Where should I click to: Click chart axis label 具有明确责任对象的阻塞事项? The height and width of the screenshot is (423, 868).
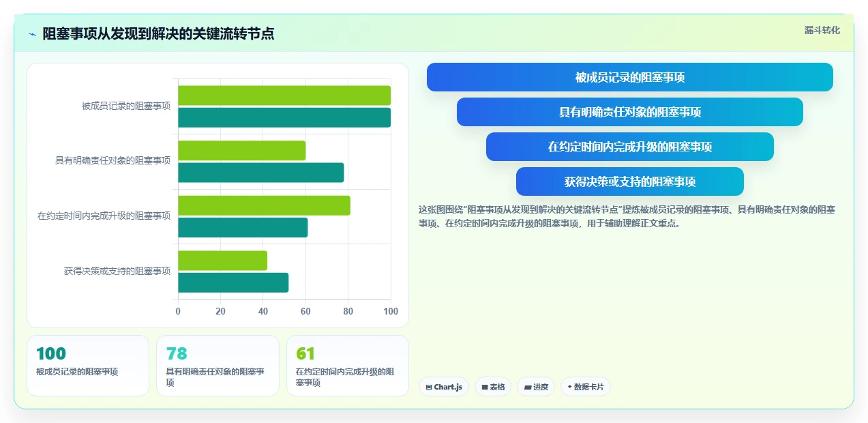coord(113,161)
